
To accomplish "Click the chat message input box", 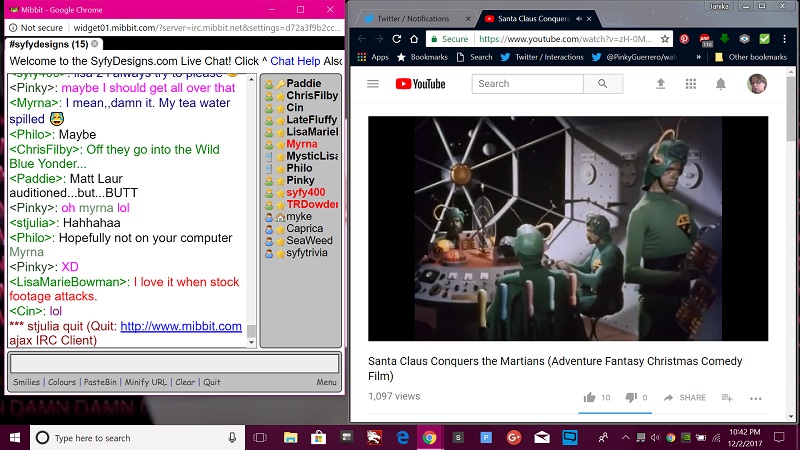I will coord(174,364).
